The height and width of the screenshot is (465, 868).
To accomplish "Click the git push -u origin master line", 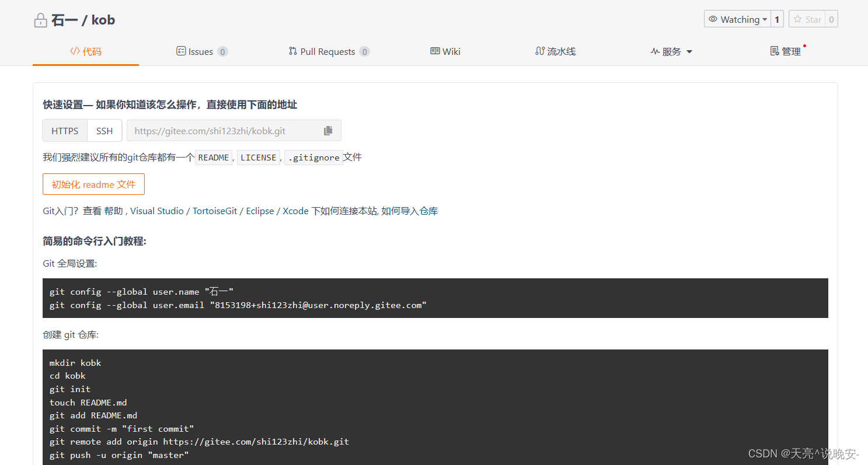I will pos(119,455).
